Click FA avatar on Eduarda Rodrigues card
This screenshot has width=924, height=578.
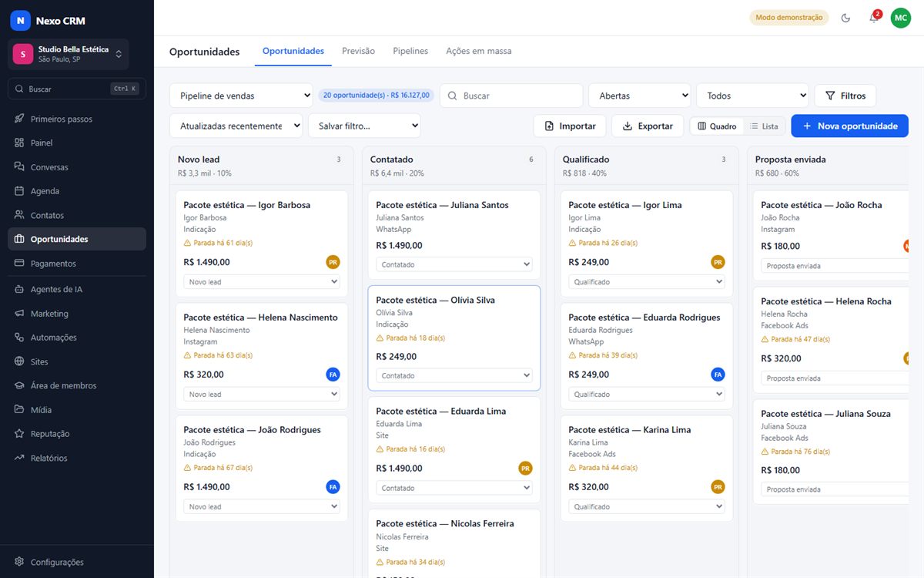pyautogui.click(x=718, y=375)
